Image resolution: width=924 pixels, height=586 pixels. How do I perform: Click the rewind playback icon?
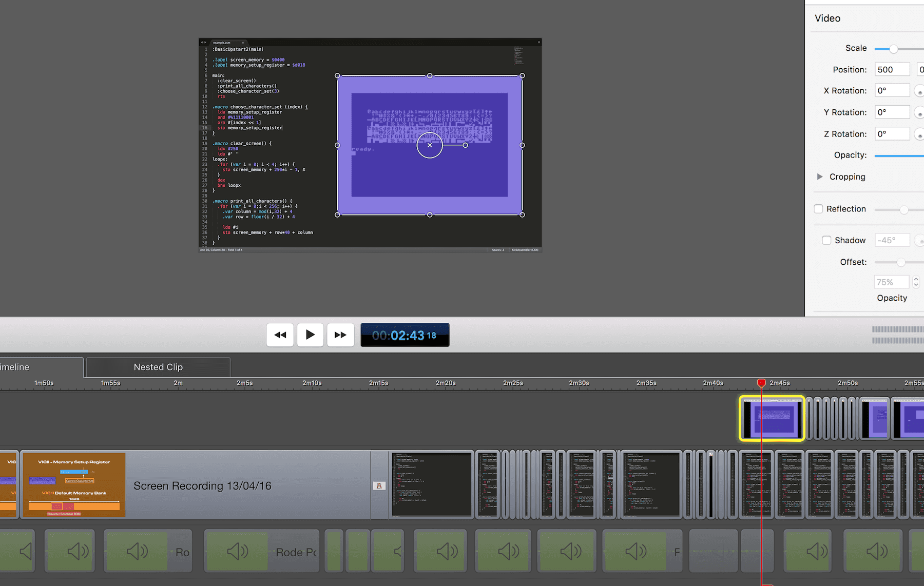280,335
